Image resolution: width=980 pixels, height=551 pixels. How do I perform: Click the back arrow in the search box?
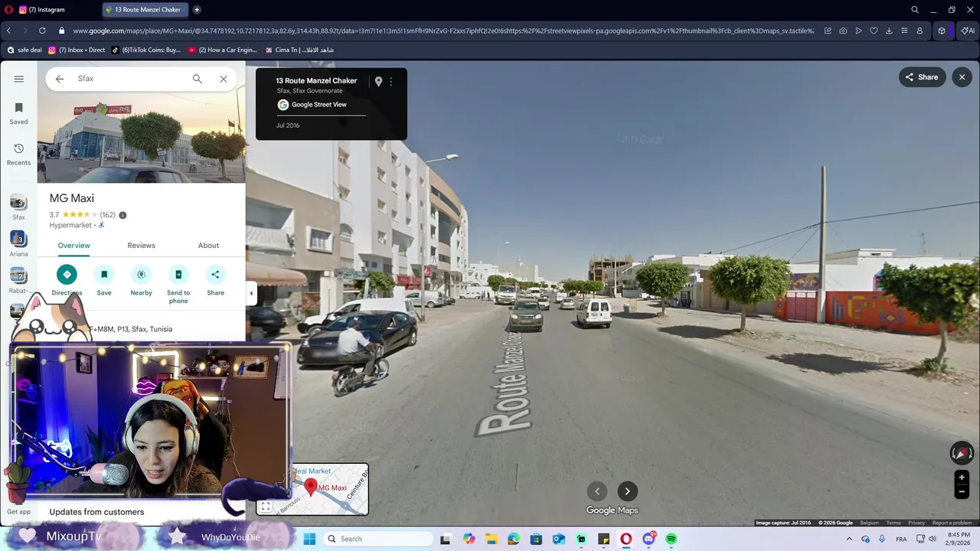coord(60,79)
